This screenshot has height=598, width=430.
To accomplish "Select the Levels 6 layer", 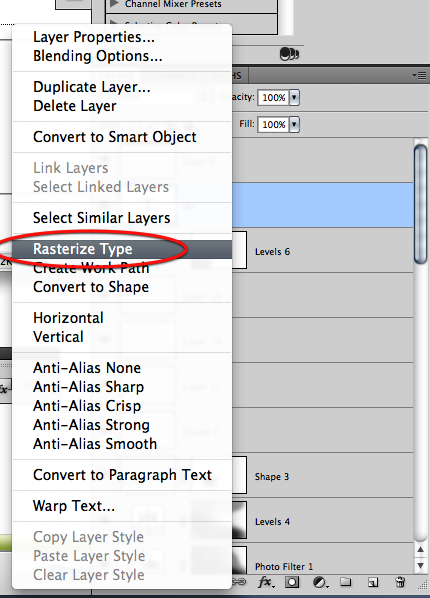I will (x=322, y=251).
